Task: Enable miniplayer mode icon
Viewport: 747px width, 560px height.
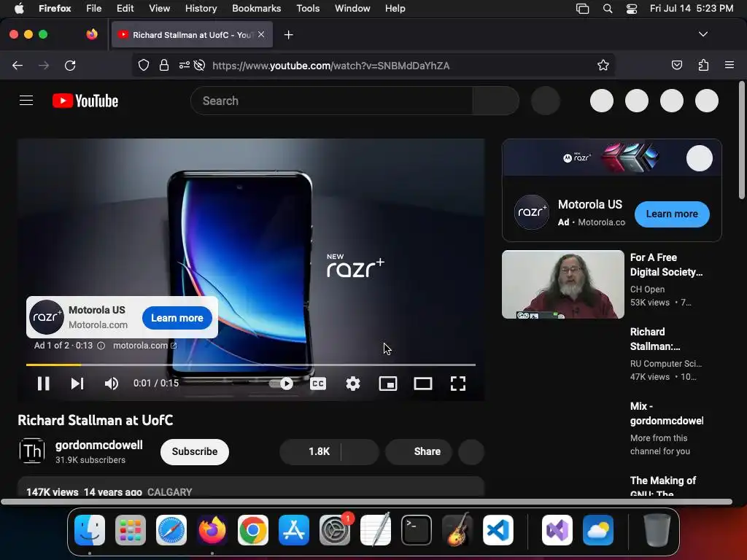Action: [x=388, y=384]
